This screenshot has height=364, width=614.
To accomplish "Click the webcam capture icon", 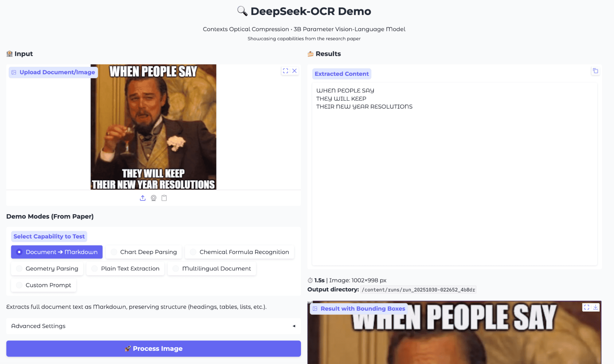I will (154, 198).
